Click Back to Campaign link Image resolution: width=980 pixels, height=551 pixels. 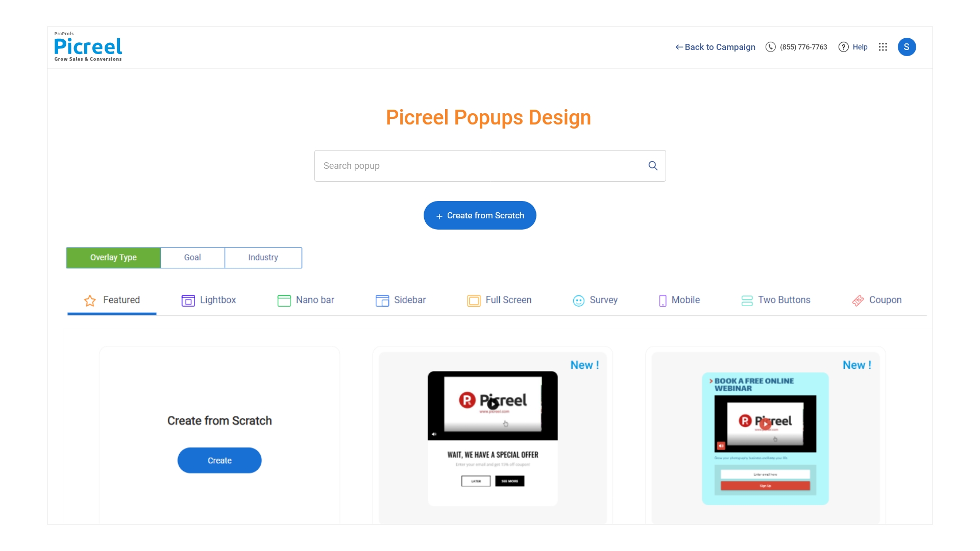click(715, 46)
